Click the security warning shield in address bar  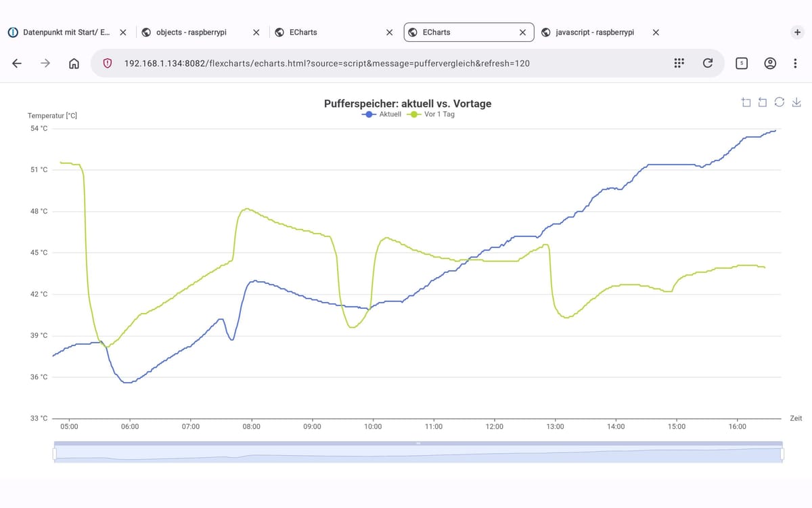click(107, 63)
